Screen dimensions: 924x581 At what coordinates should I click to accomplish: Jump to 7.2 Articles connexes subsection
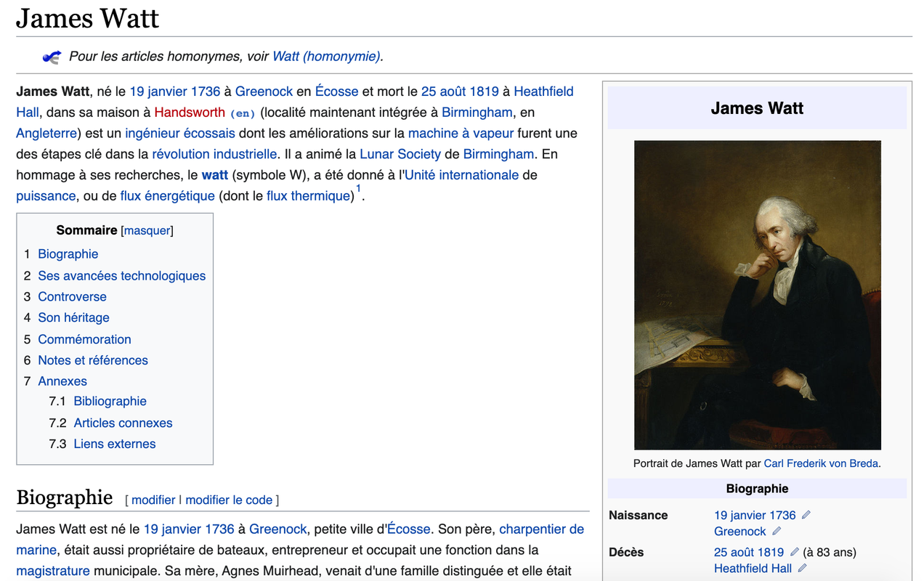[x=123, y=423]
